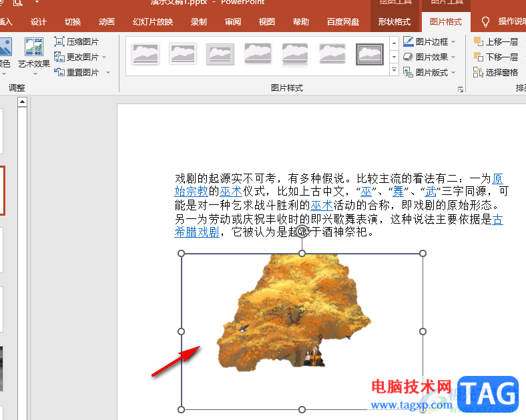Follow the 巫术 link before 活动的合称

322,205
